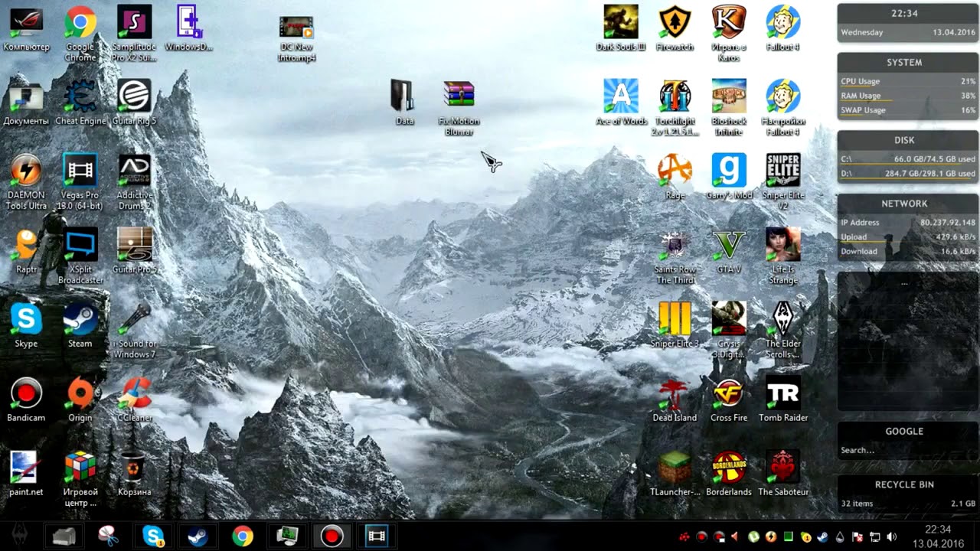This screenshot has height=551, width=980.
Task: Select the WindowsD... desktop shortcut
Action: pyautogui.click(x=188, y=29)
